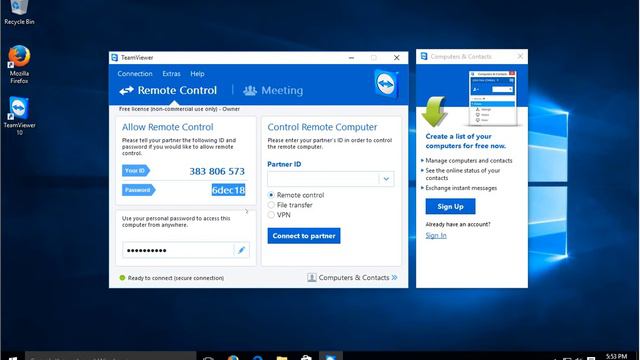This screenshot has height=360, width=640.
Task: Switch to the Meeting tab
Action: point(273,90)
